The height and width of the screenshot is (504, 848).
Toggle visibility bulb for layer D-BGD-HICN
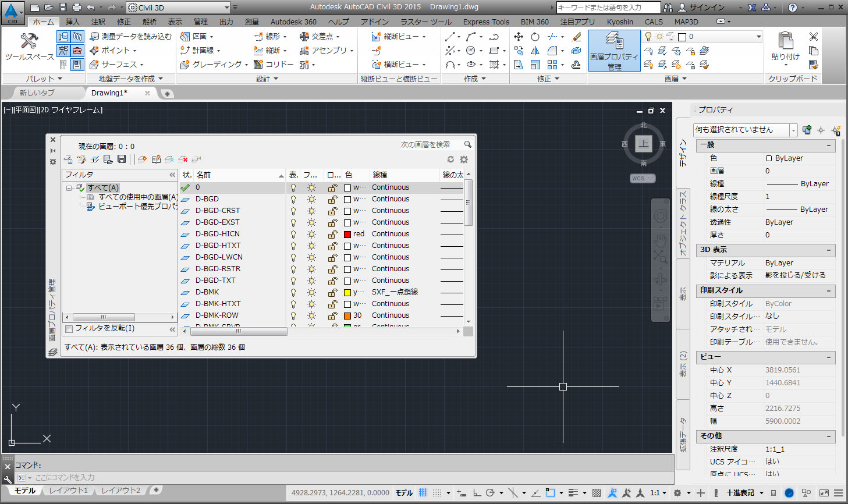point(293,234)
